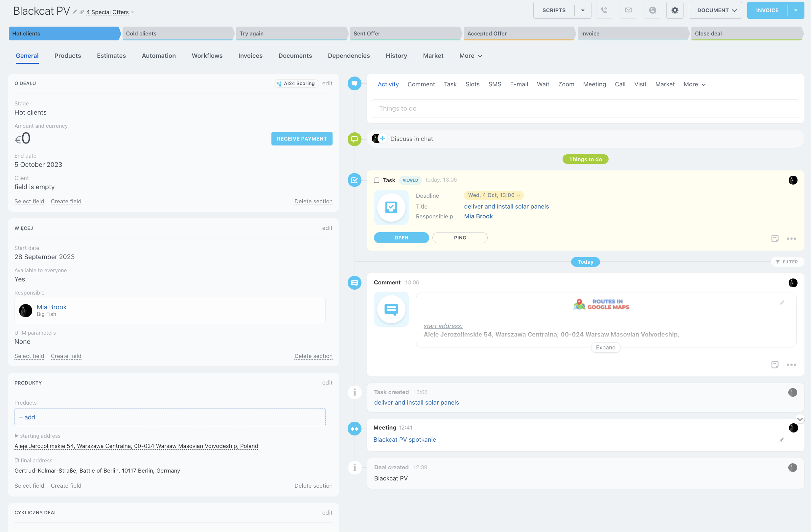Screen dimensions: 811x532
Task: Open settings gear icon
Action: pos(675,10)
